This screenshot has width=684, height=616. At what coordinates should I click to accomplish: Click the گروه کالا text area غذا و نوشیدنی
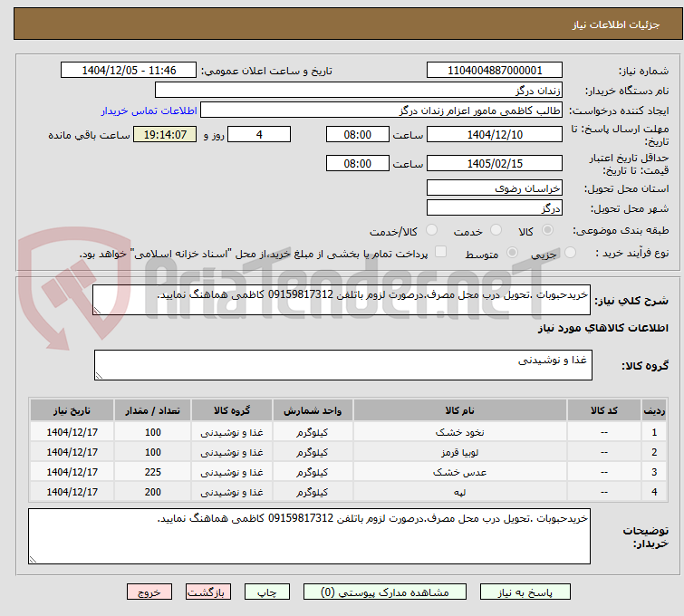point(342,365)
